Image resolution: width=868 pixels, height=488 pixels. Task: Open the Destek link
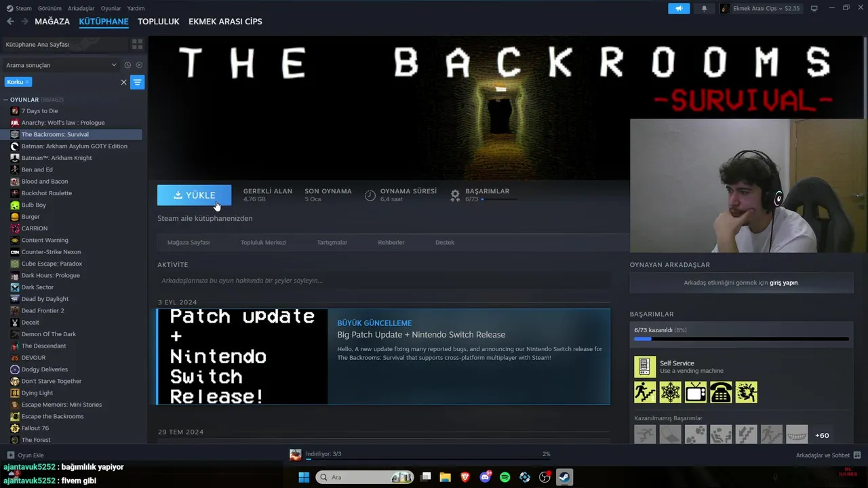pos(445,243)
